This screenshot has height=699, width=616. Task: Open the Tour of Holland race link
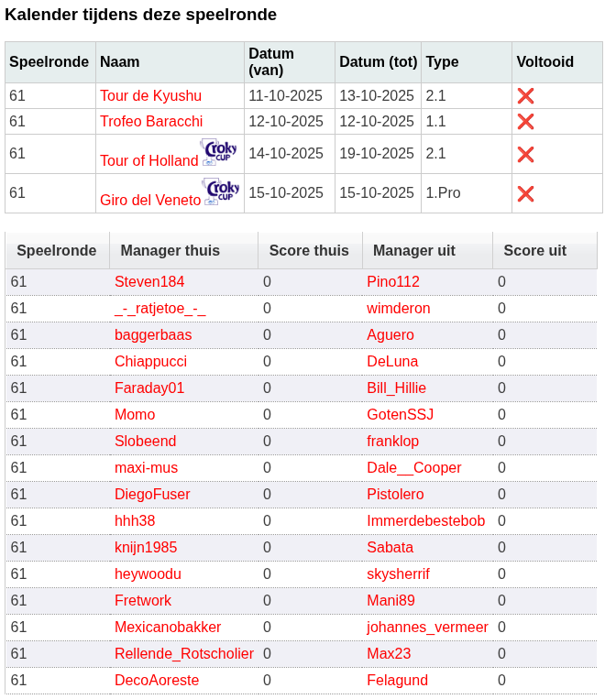[148, 161]
